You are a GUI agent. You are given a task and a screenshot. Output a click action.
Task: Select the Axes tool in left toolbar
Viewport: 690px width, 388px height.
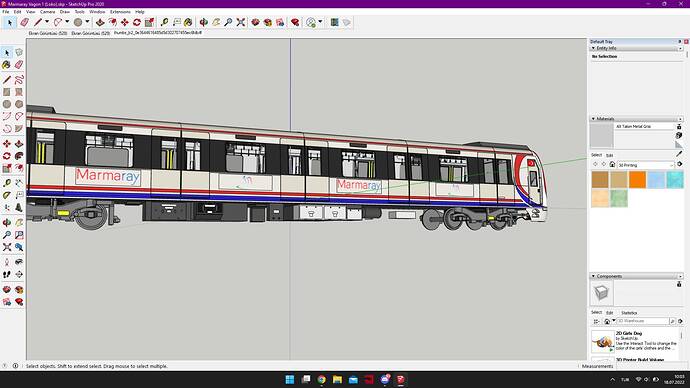(x=7, y=207)
